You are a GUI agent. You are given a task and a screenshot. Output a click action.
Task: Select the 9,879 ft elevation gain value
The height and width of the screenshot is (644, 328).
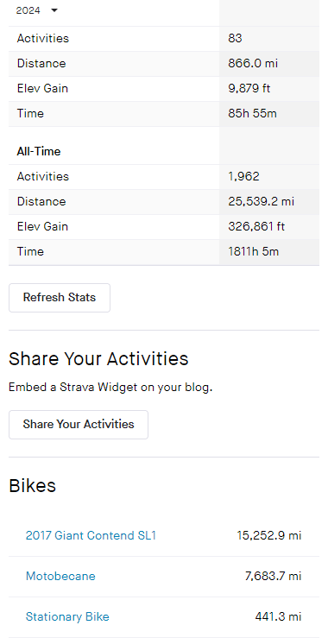[249, 89]
